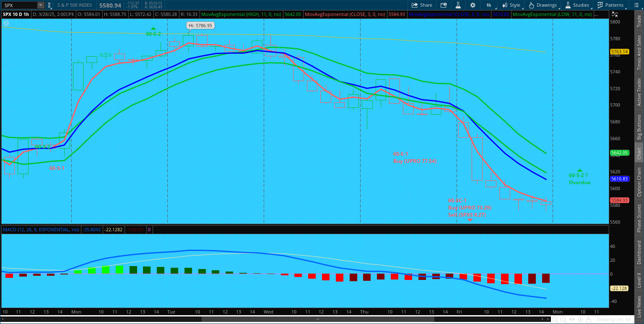Open the Times And Sales side tab
This screenshot has width=644, height=324.
coord(639,52)
